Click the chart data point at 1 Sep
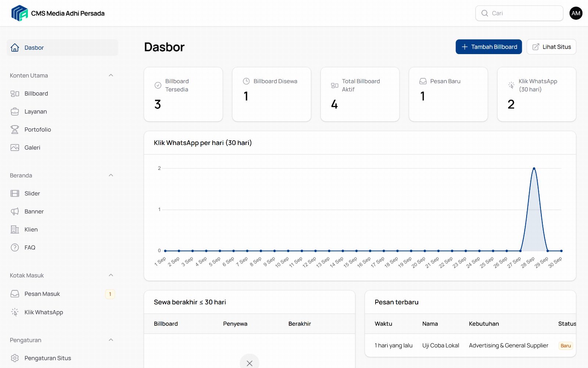Image resolution: width=588 pixels, height=368 pixels. point(165,251)
